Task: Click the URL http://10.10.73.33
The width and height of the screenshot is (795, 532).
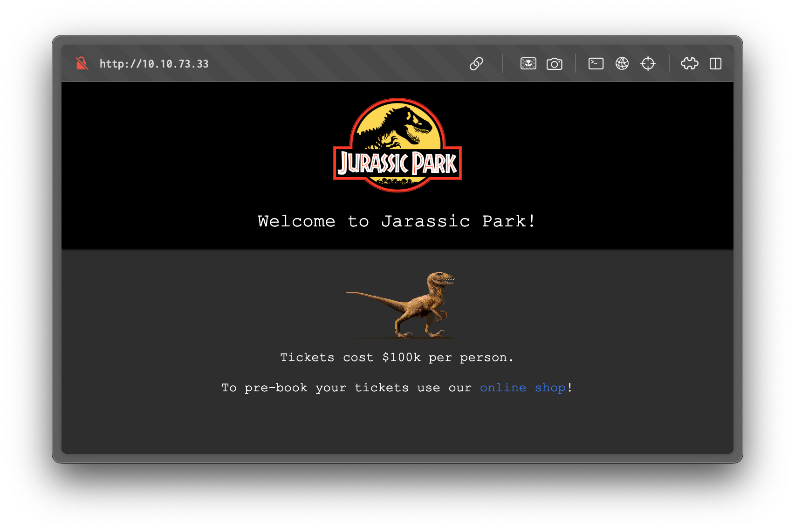Action: tap(154, 64)
